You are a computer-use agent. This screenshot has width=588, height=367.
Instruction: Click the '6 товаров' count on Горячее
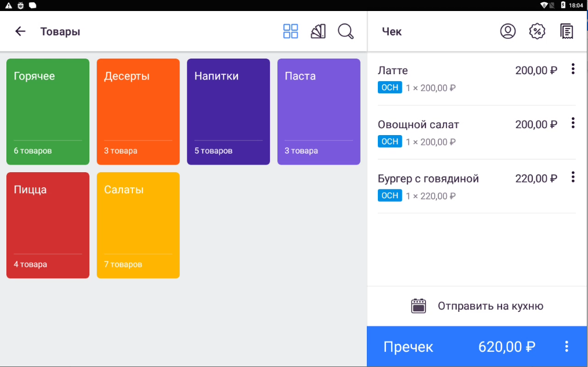pos(33,151)
